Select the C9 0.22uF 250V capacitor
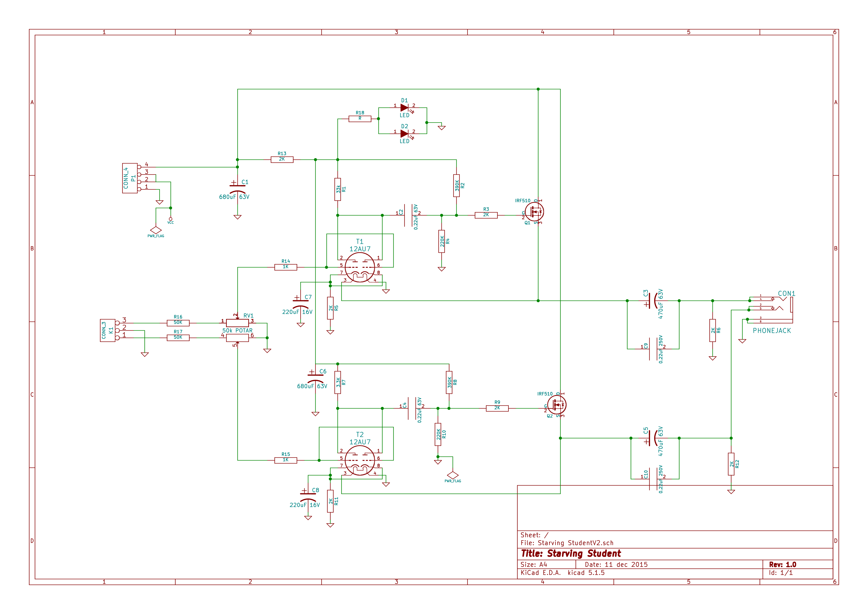 point(653,349)
